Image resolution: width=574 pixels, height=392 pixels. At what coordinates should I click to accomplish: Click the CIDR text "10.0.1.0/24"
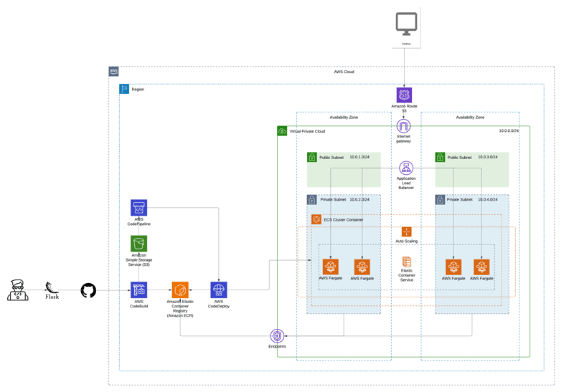coord(359,157)
